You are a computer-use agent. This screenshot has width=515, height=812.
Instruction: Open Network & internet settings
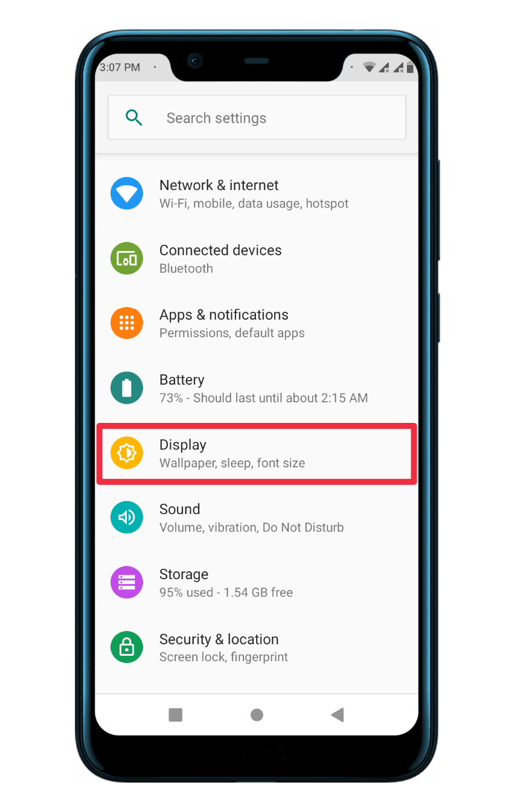click(257, 194)
